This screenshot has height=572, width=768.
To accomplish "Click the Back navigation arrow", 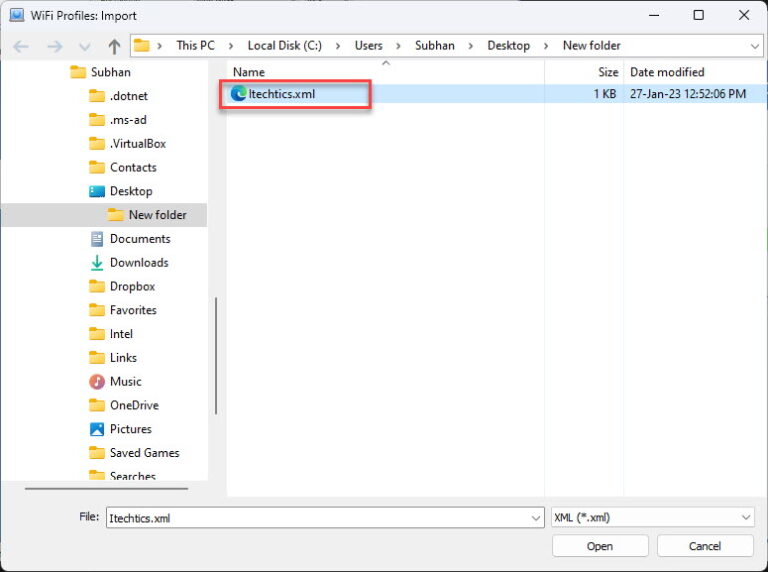I will click(x=21, y=47).
